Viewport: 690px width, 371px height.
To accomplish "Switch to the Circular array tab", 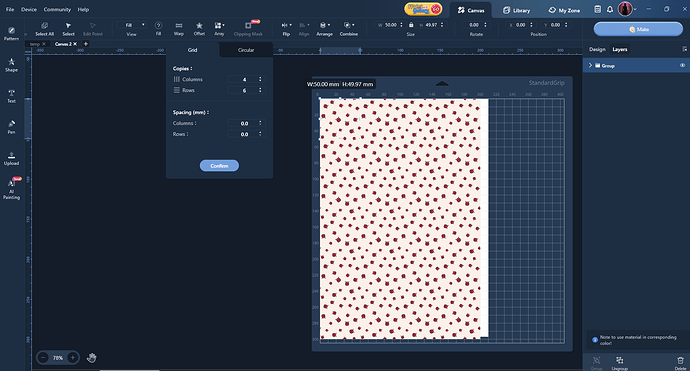I will pos(246,50).
